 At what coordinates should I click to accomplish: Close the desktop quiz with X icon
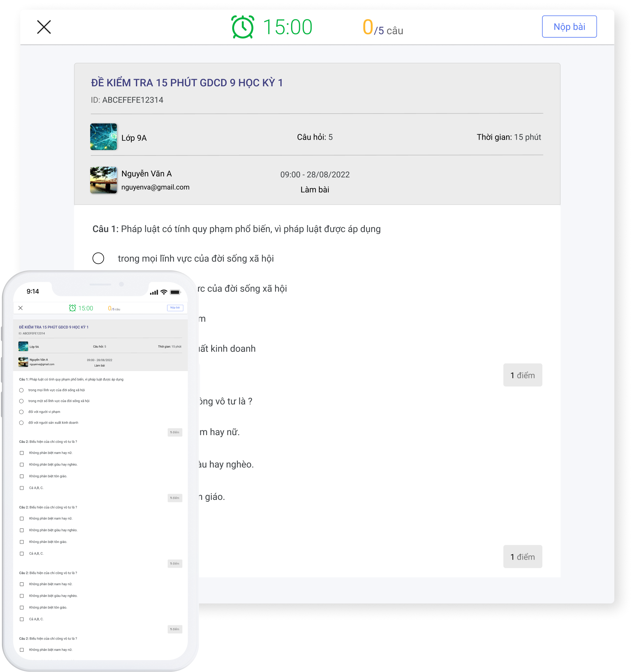coord(44,27)
